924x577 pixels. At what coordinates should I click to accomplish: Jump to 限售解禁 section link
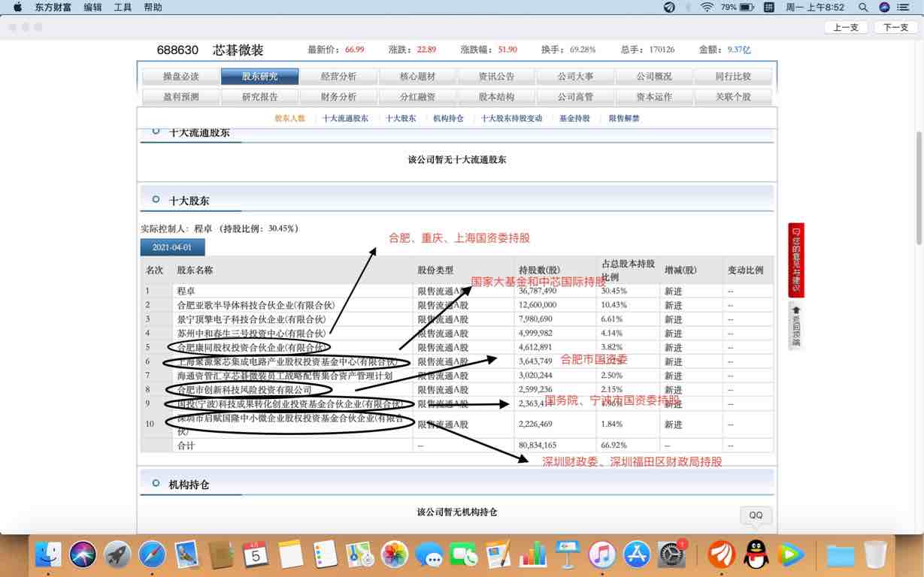[624, 119]
